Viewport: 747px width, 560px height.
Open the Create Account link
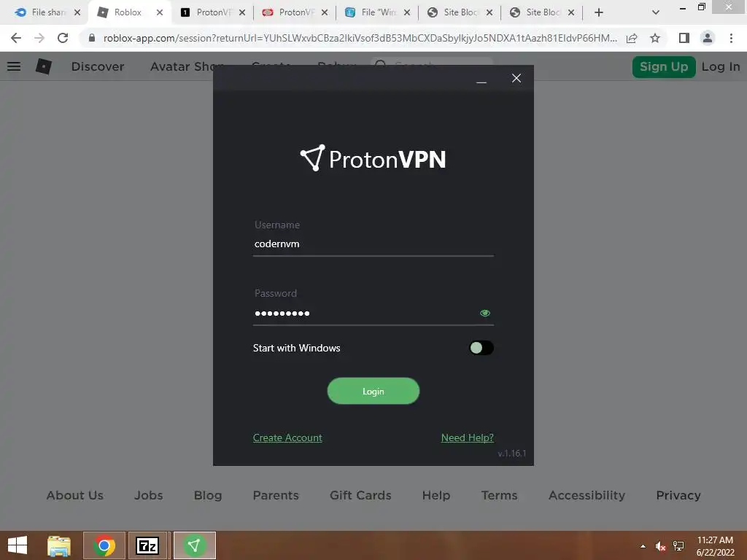(287, 437)
